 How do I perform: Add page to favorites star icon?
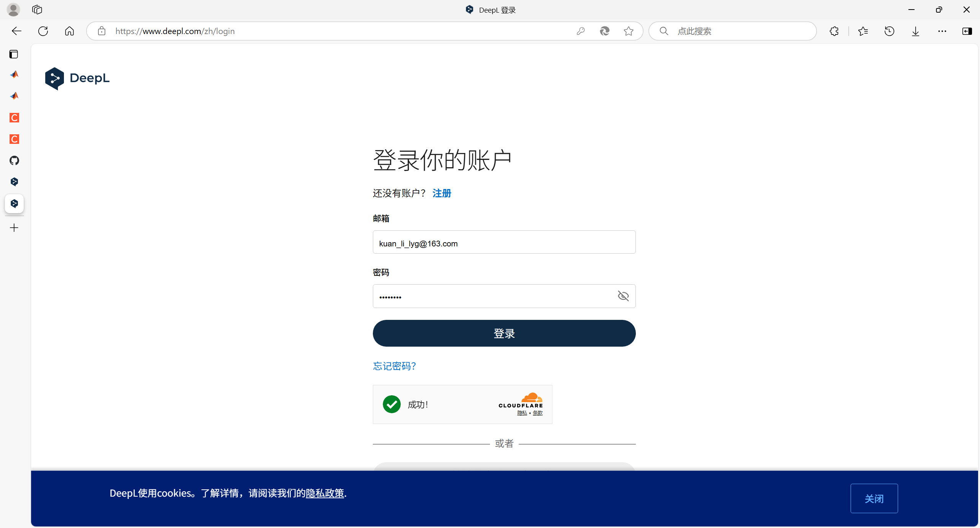click(x=628, y=31)
